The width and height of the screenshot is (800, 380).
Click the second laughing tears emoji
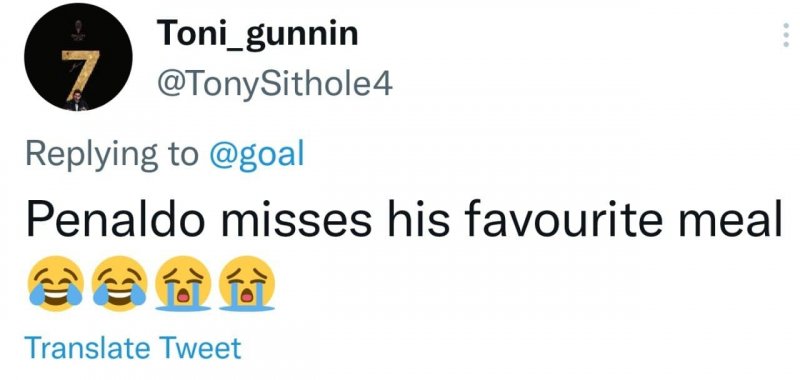pyautogui.click(x=119, y=284)
